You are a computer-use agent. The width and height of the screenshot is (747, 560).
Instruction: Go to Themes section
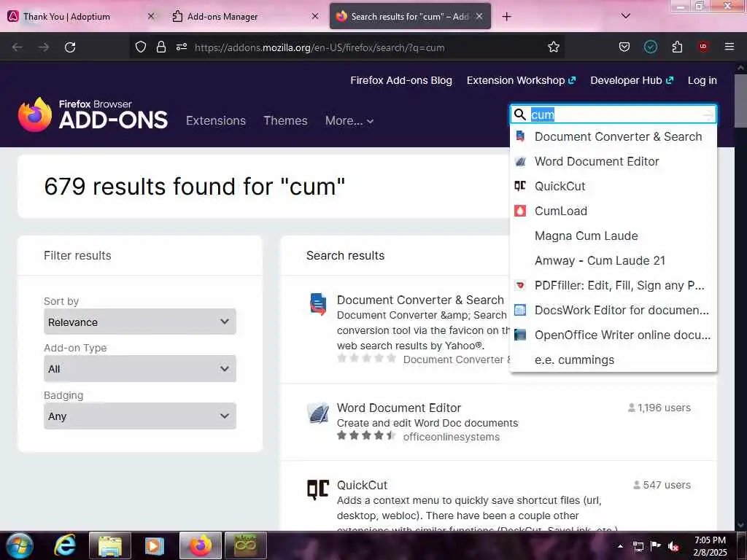click(285, 120)
